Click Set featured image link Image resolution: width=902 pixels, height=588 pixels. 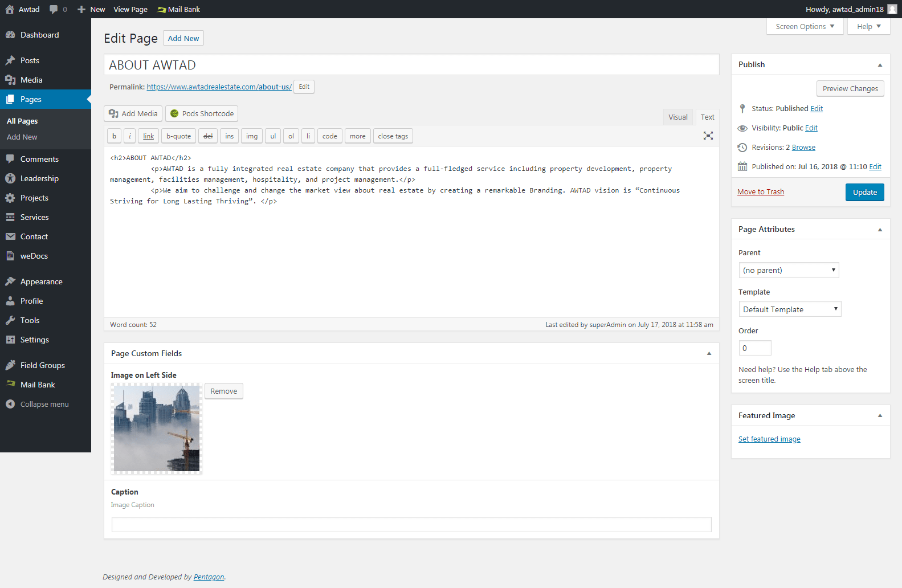click(769, 439)
